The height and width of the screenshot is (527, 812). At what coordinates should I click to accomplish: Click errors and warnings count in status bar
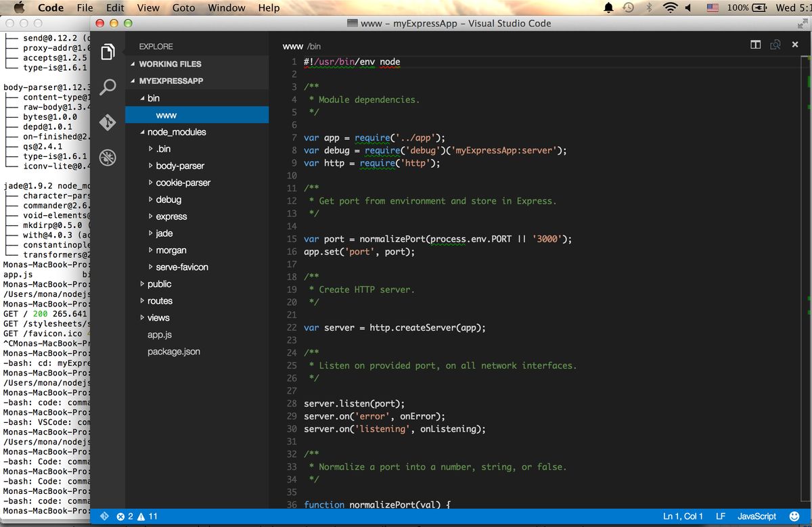click(137, 516)
